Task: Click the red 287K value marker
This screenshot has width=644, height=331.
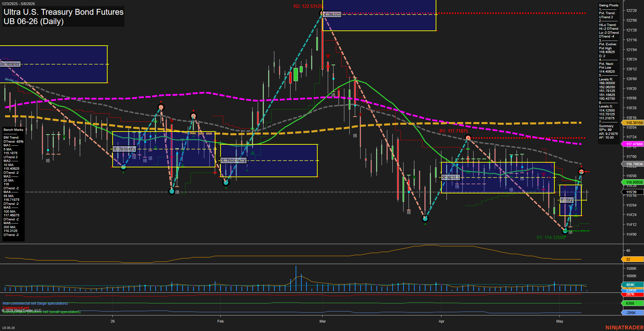Action: coord(633,294)
